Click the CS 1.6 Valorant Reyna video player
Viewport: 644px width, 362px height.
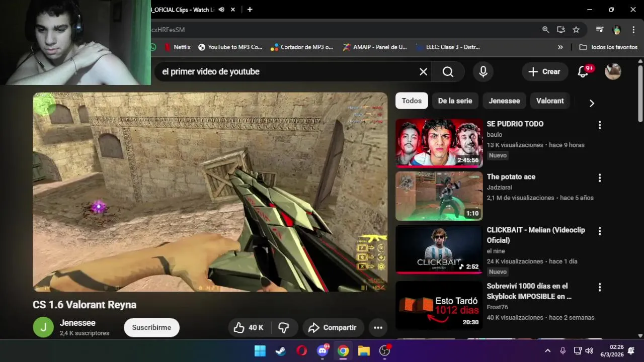click(210, 192)
